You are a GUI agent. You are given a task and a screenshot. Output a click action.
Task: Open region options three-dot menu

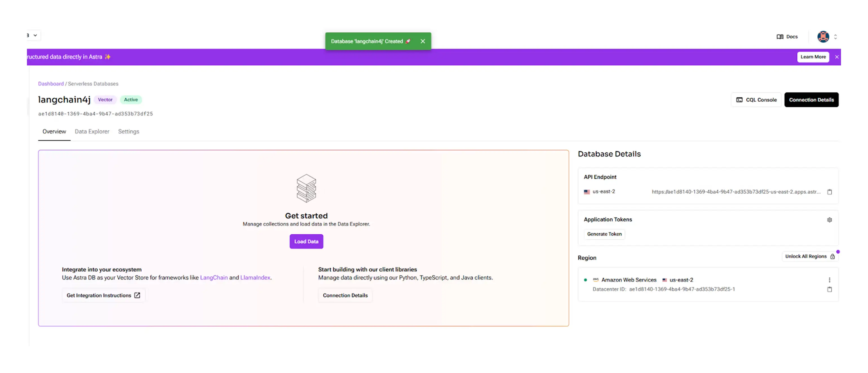pos(829,280)
